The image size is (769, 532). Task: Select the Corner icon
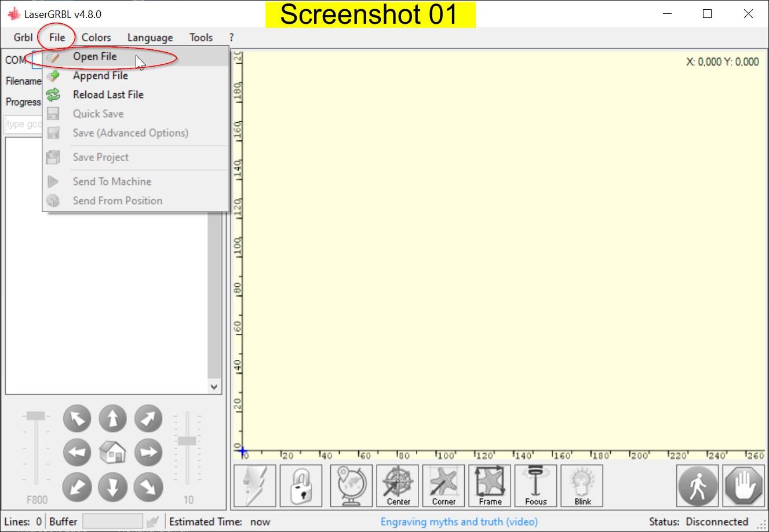(443, 486)
